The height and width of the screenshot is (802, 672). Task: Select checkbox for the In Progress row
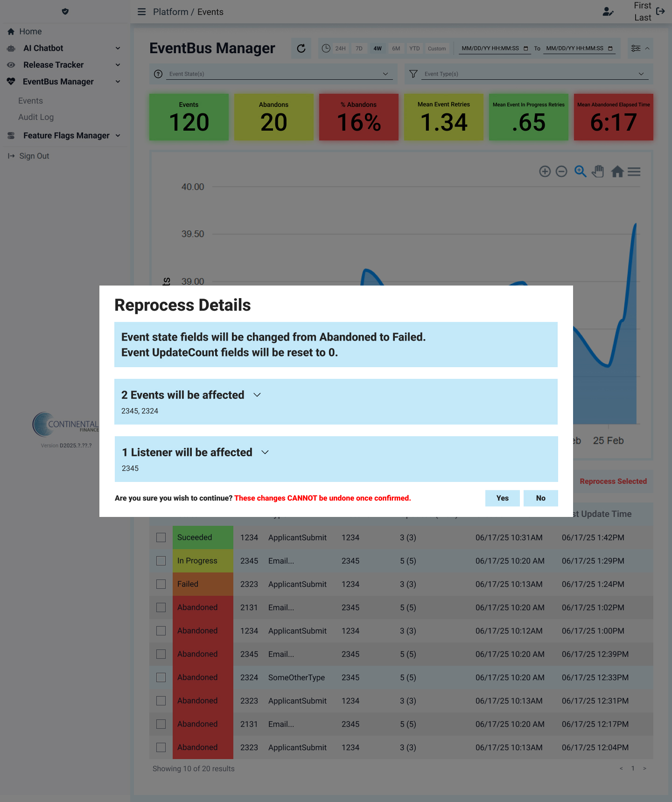[x=161, y=561]
